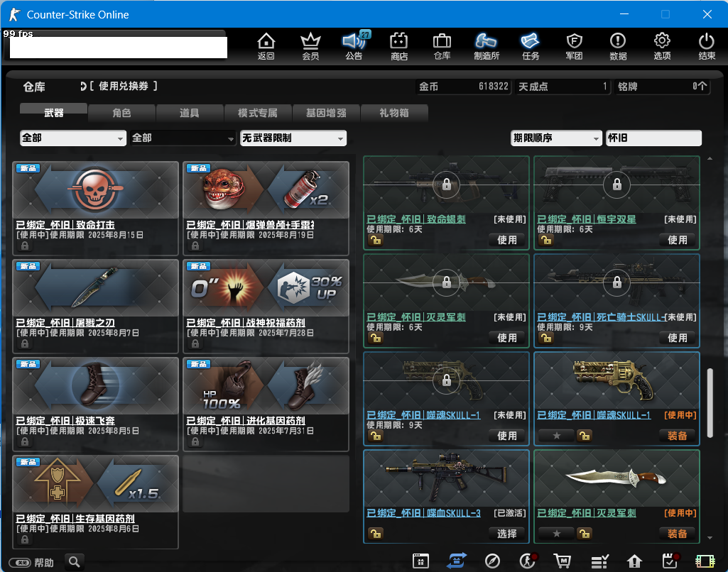
Task: Toggle the yellow lock on 致命蝎刺
Action: 375,240
